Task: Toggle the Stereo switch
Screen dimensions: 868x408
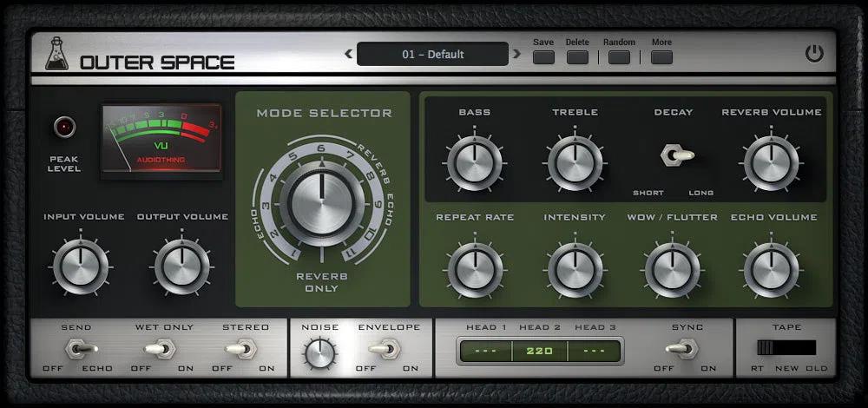Action: point(241,349)
